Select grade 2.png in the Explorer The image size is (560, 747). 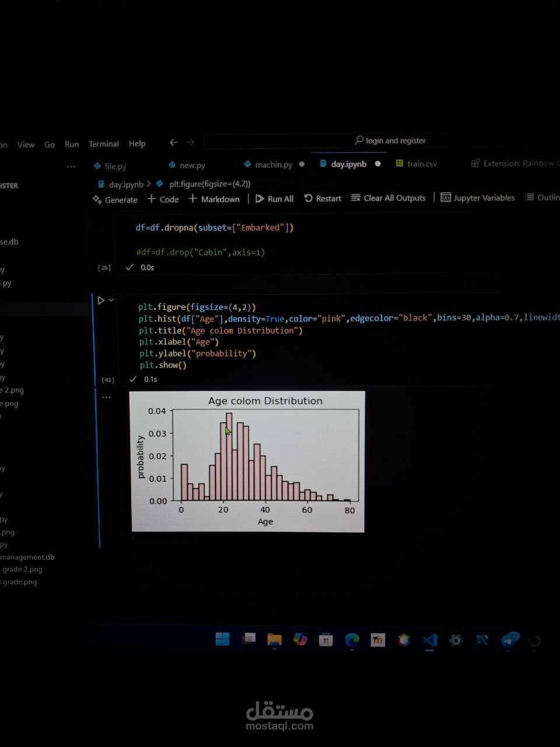[23, 569]
